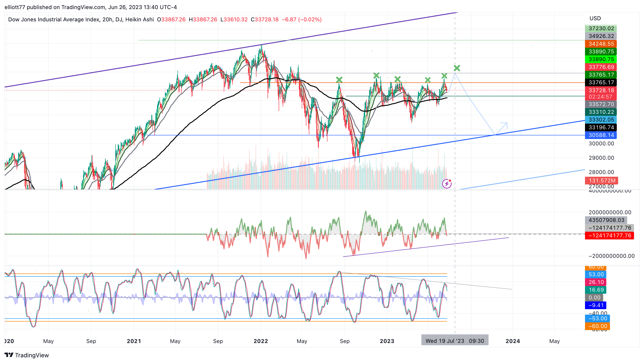Viewport: 644px width, 363px height.
Task: Click the 16.69 teal oscillator value label
Action: click(595, 290)
